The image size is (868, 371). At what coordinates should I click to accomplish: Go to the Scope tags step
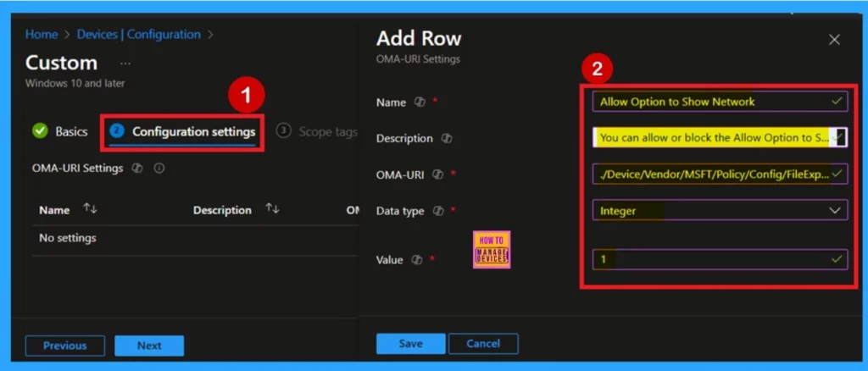tap(317, 131)
